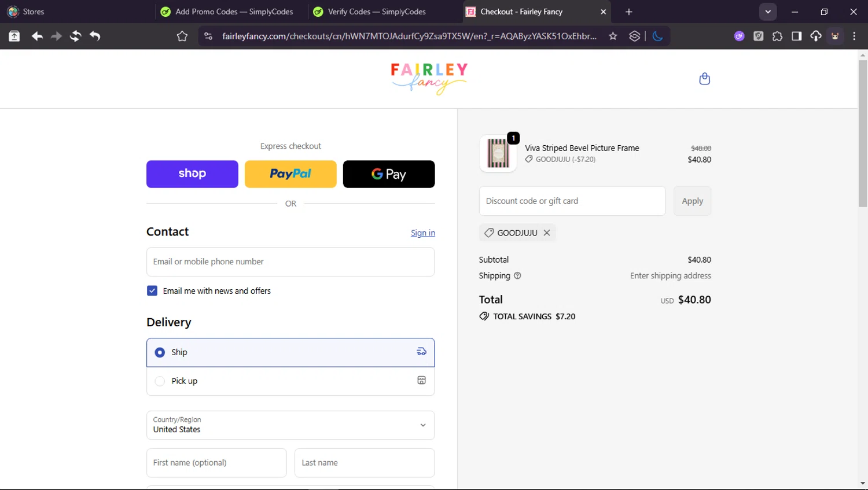Click the Sign in link
The height and width of the screenshot is (490, 868).
coord(423,233)
